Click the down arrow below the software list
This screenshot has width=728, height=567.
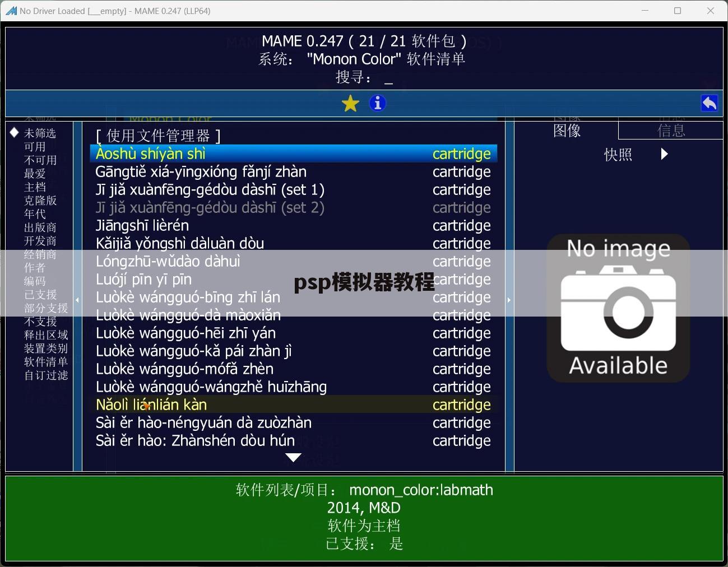[293, 458]
